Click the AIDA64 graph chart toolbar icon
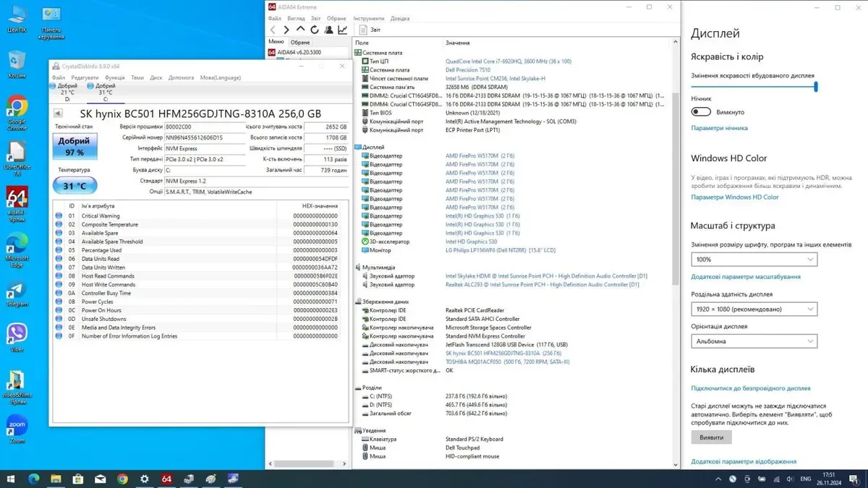The image size is (868, 488). click(342, 30)
